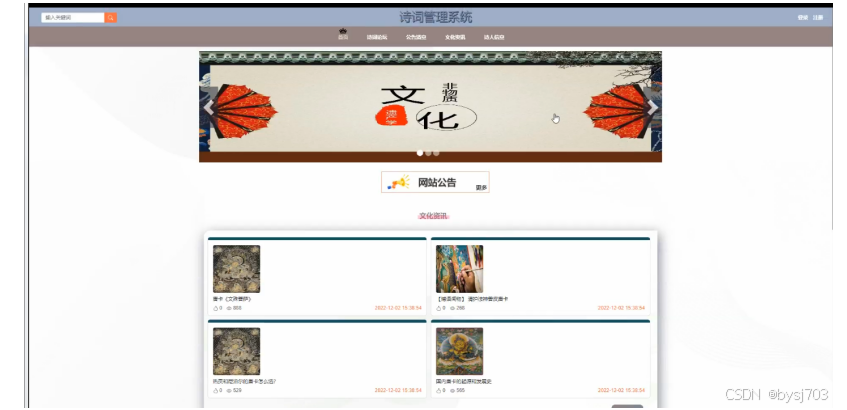Click the orange search magnifier button
The image size is (847, 410).
pos(111,18)
